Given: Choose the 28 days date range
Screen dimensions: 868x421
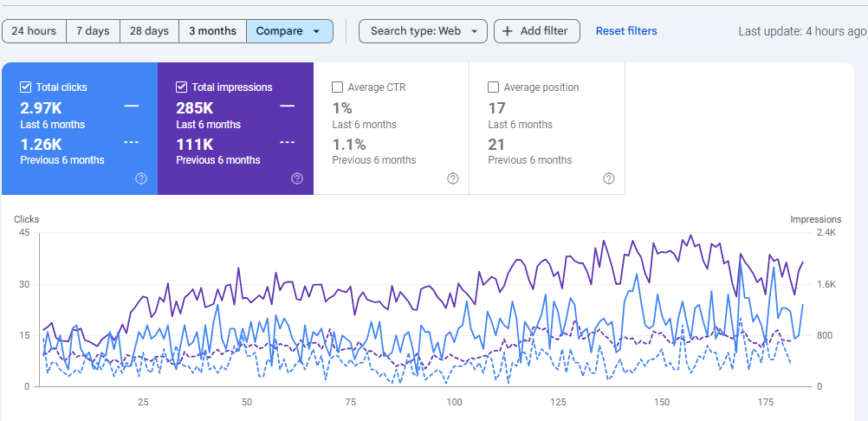Looking at the screenshot, I should [x=149, y=31].
